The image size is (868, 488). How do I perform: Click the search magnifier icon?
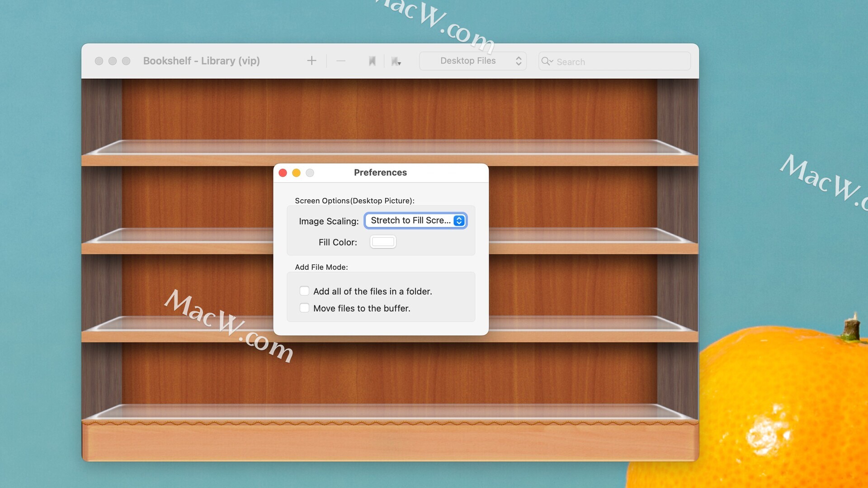547,61
